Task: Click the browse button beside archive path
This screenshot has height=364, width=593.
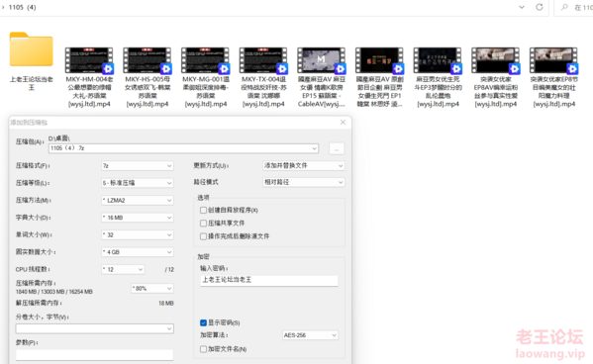Action: pyautogui.click(x=337, y=148)
